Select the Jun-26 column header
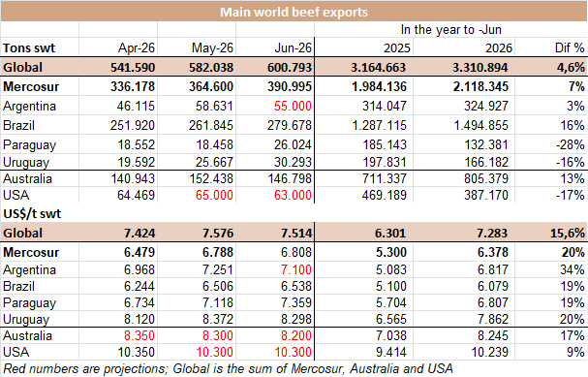Screen dimensions: 588x377 (293, 48)
